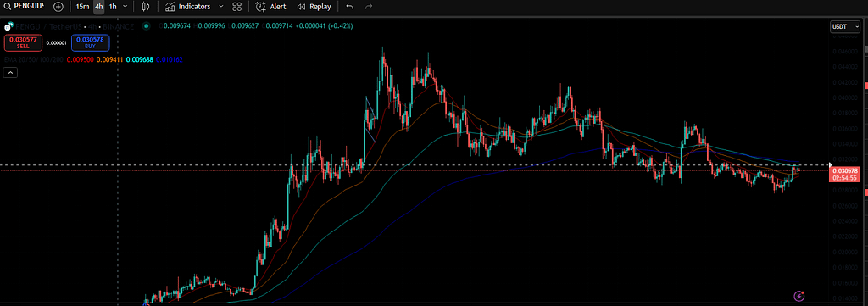The width and height of the screenshot is (868, 306).
Task: Redo the last chart action
Action: click(x=369, y=7)
